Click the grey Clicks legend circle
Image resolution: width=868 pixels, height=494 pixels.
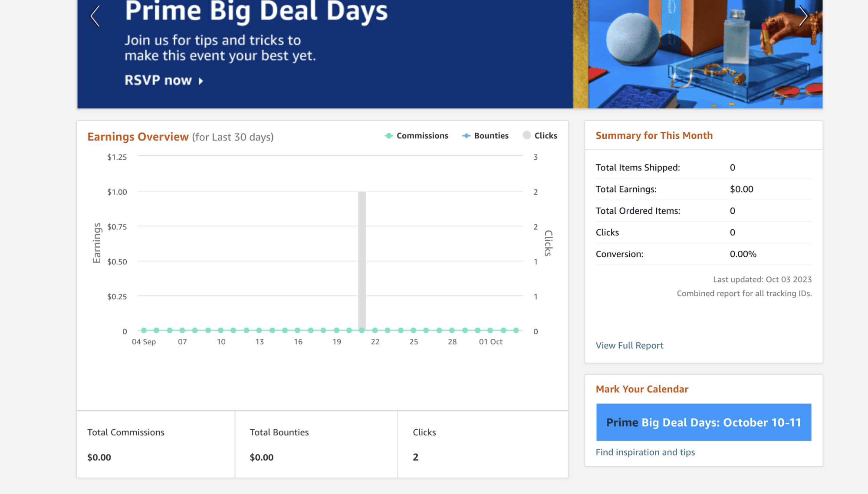click(x=526, y=135)
